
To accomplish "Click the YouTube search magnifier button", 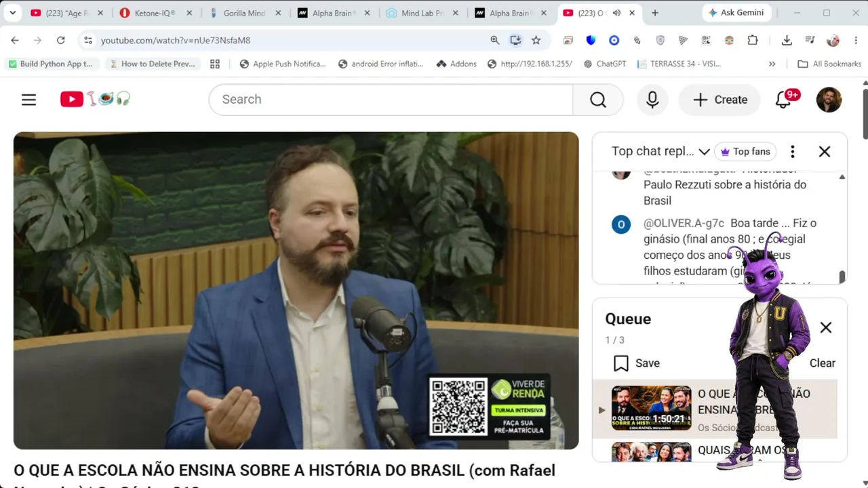I will pyautogui.click(x=598, y=100).
